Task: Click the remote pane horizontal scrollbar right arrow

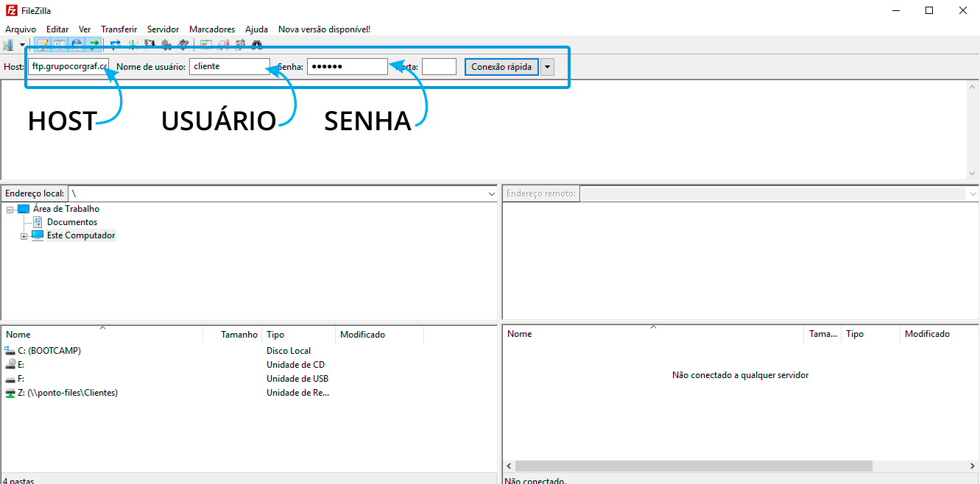Action: click(972, 466)
